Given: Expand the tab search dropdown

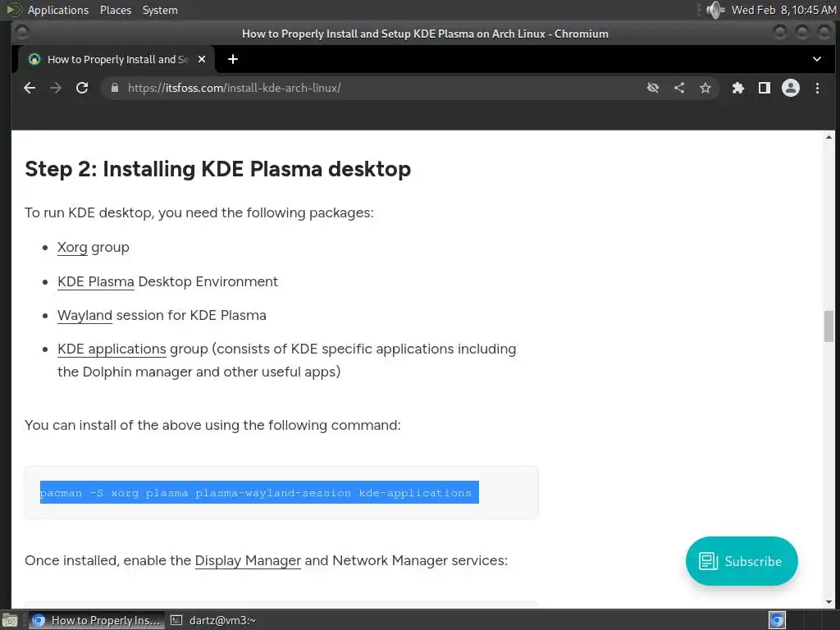Looking at the screenshot, I should click(x=817, y=59).
